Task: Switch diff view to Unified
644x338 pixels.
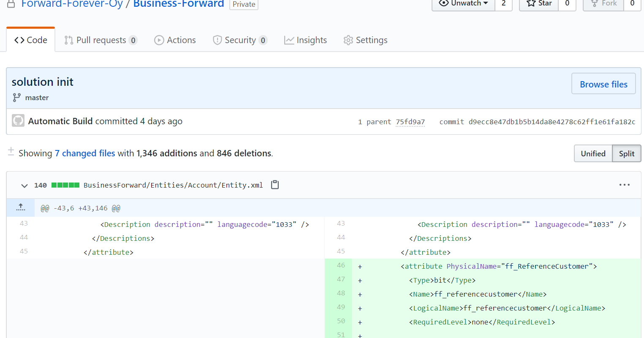Action: click(593, 153)
